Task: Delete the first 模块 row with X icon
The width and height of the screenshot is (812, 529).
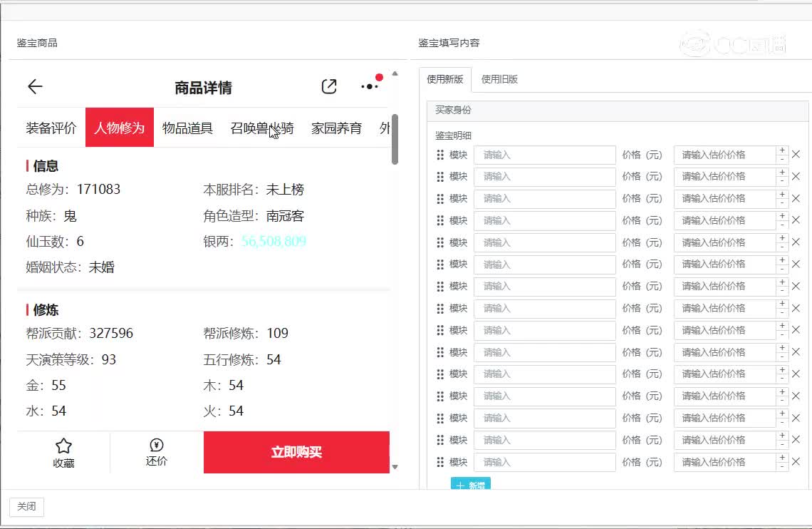Action: click(796, 155)
